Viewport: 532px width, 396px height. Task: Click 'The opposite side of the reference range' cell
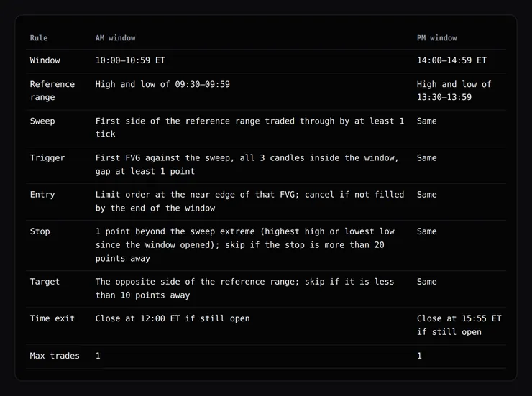pyautogui.click(x=244, y=288)
